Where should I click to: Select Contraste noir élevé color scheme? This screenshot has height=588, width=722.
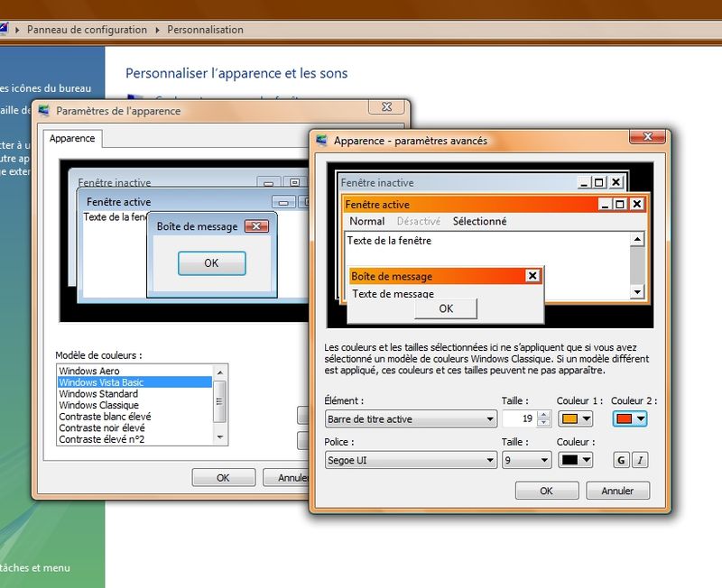[x=134, y=427]
